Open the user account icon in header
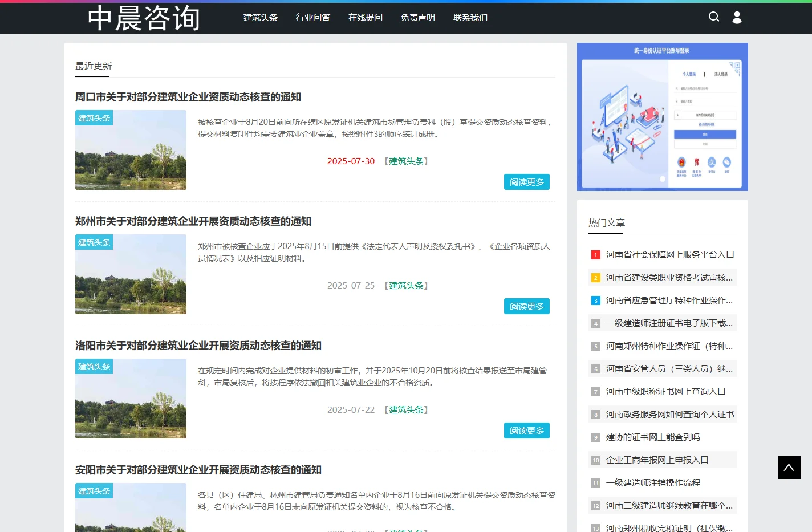Image resolution: width=812 pixels, height=532 pixels. pos(737,18)
